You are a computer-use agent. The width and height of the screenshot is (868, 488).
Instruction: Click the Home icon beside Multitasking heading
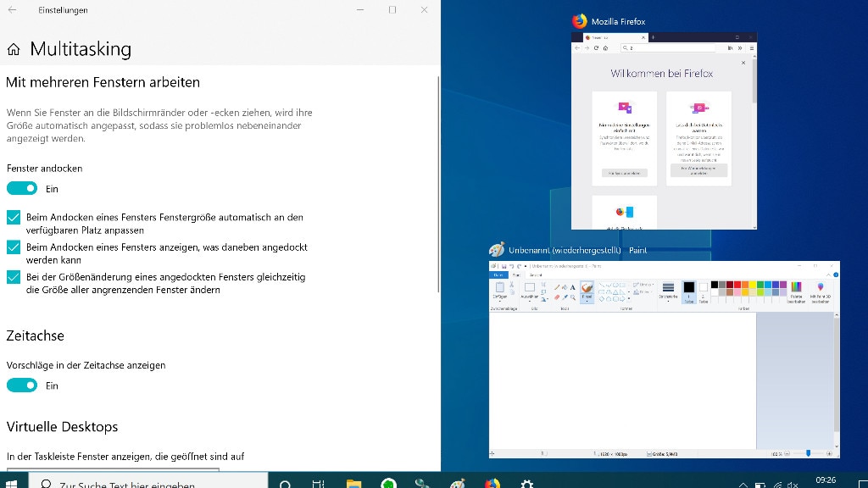(14, 49)
